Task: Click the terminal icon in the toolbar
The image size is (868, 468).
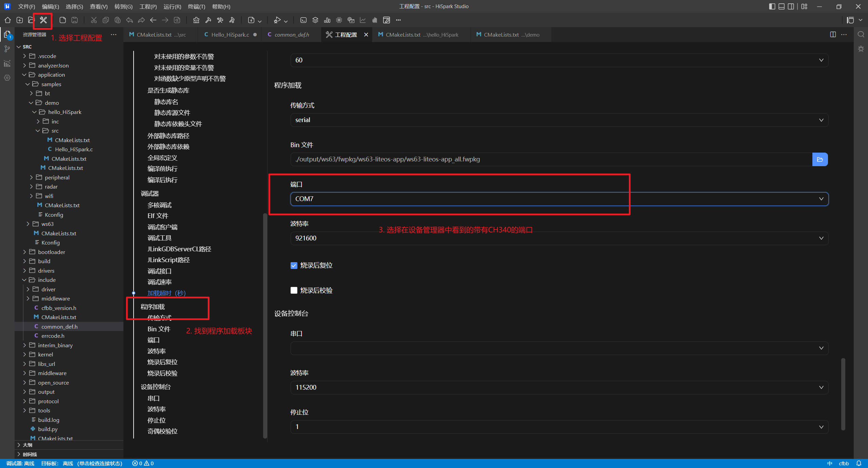Action: coord(303,20)
